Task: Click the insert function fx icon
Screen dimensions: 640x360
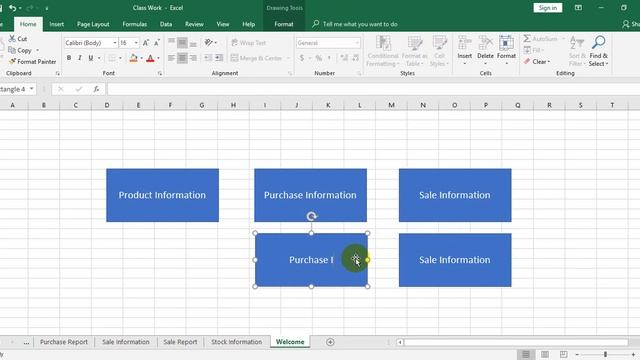Action: coord(96,89)
